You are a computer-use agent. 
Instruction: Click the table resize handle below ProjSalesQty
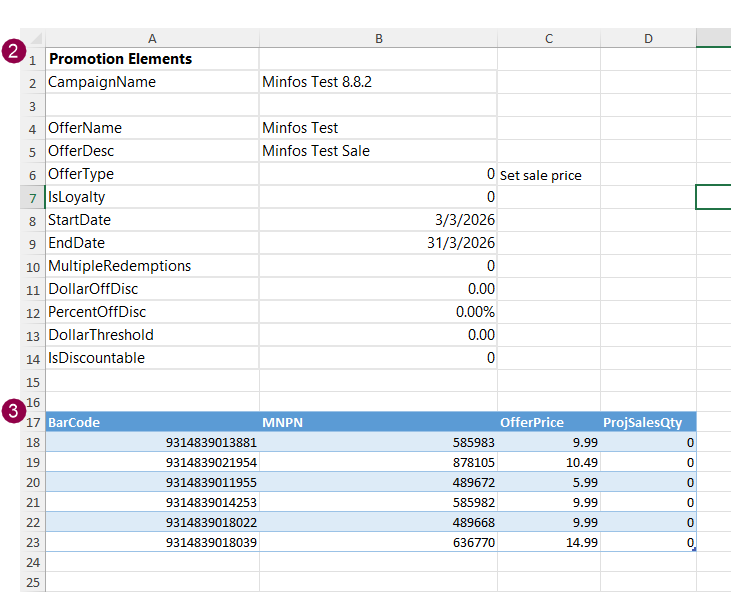pyautogui.click(x=693, y=549)
